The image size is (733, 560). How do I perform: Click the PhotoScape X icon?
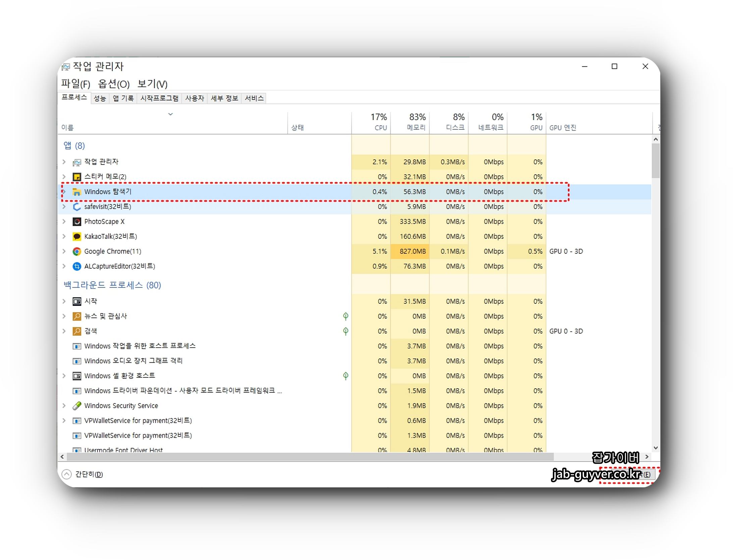pos(77,221)
